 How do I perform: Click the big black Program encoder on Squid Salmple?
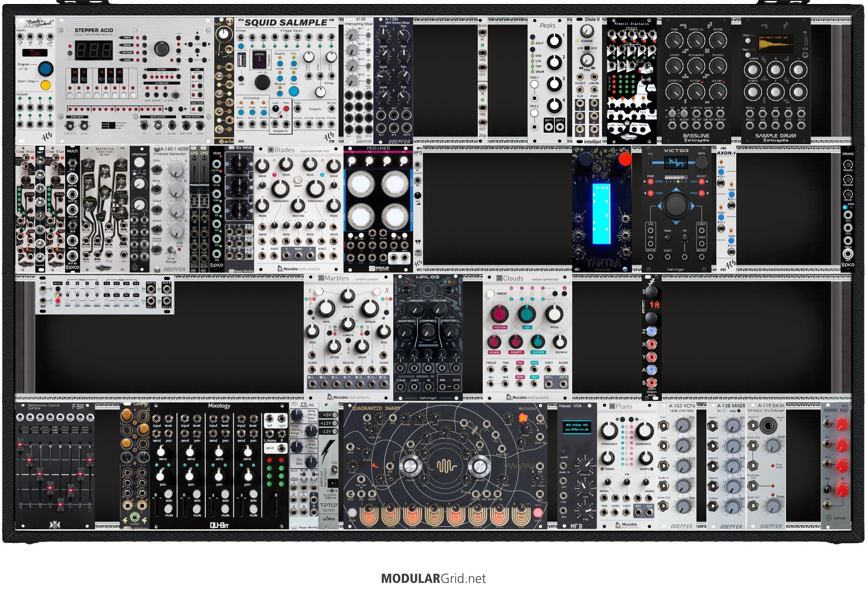point(262,82)
